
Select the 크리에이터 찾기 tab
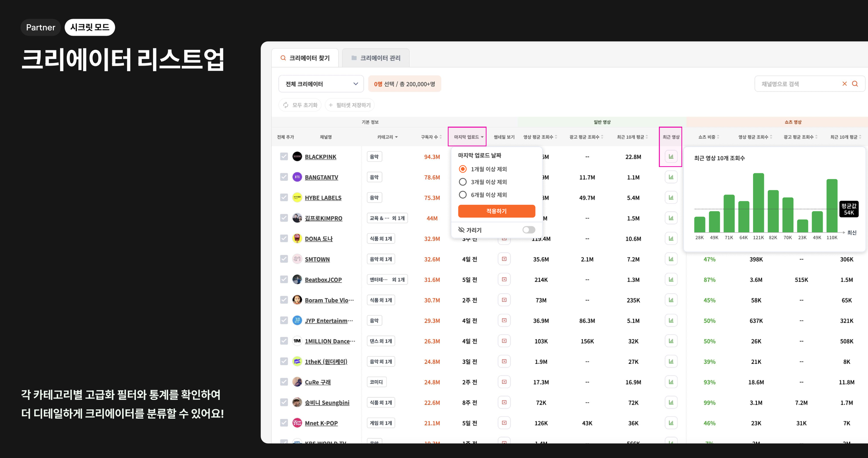tap(305, 57)
